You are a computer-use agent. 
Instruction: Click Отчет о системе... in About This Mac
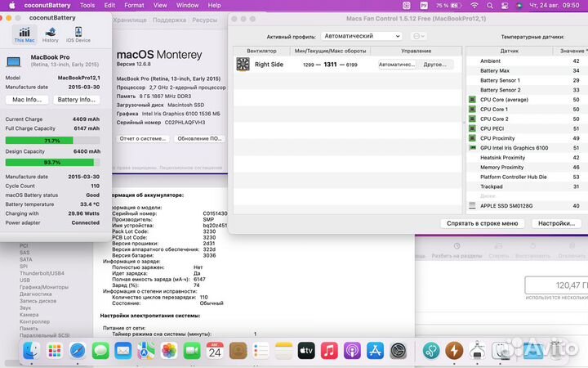tap(143, 138)
